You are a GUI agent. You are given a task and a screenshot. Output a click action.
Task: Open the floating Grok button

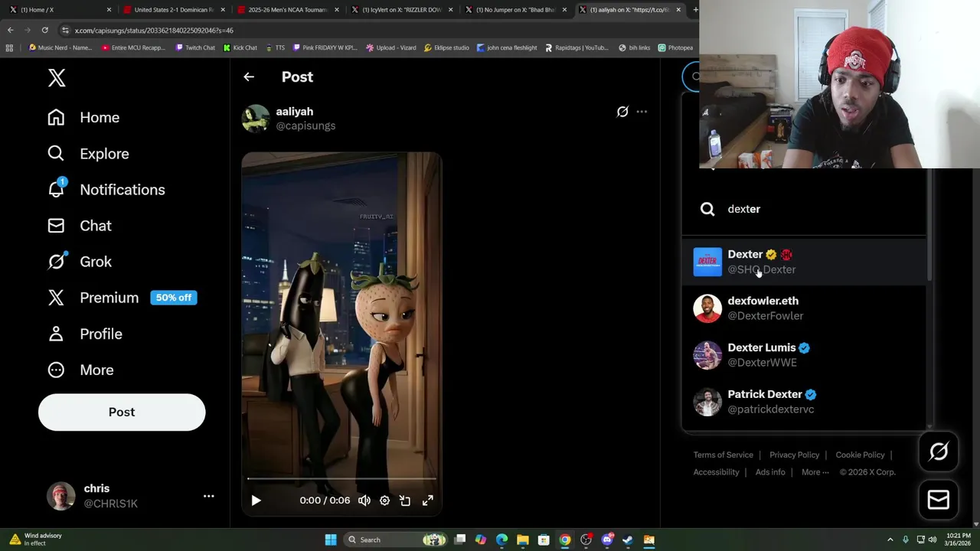939,452
